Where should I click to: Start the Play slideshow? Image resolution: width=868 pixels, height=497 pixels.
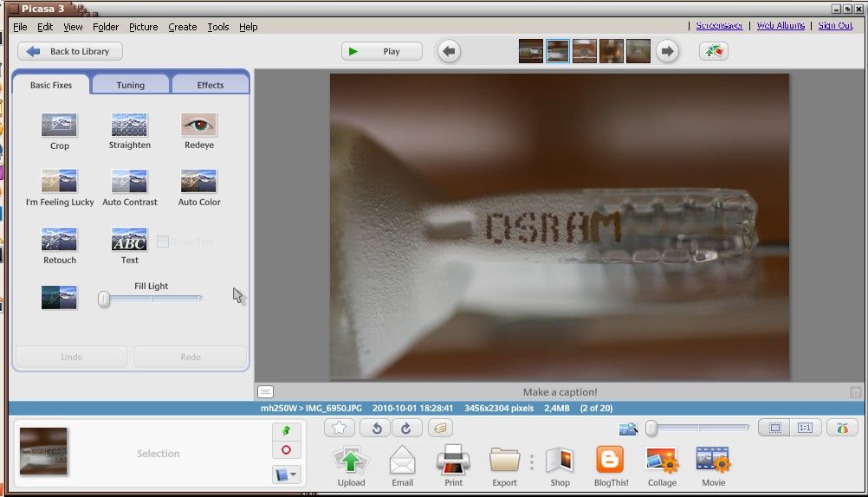click(382, 51)
